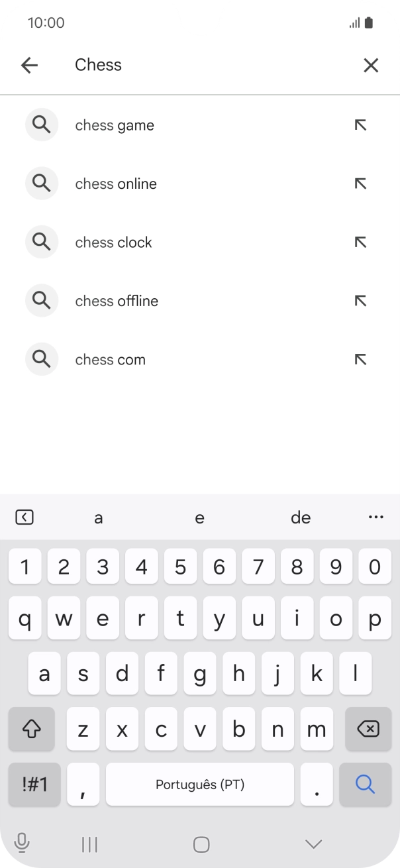Open more suggestions via the three-dot button
The image size is (400, 868).
pos(376,517)
